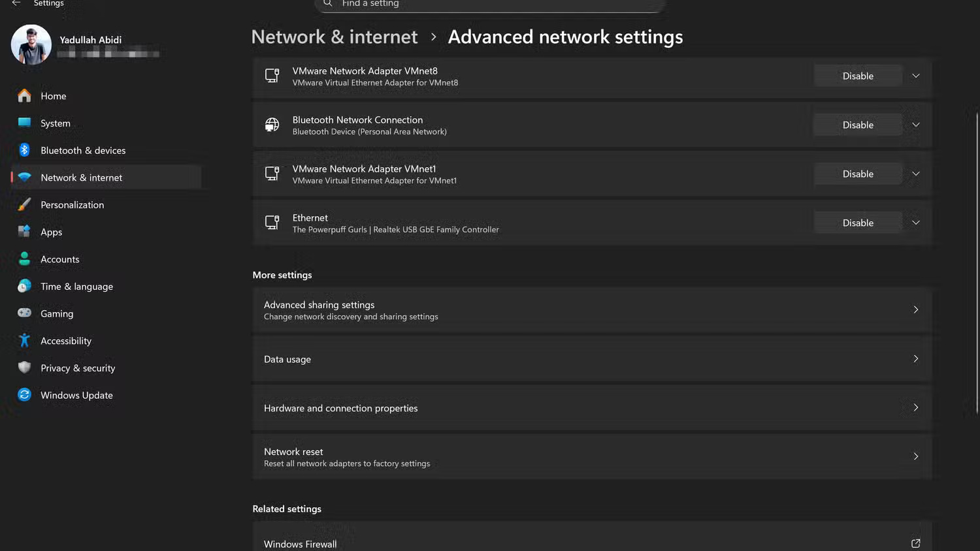The width and height of the screenshot is (980, 551).
Task: Select the Home icon in sidebar
Action: tap(24, 95)
